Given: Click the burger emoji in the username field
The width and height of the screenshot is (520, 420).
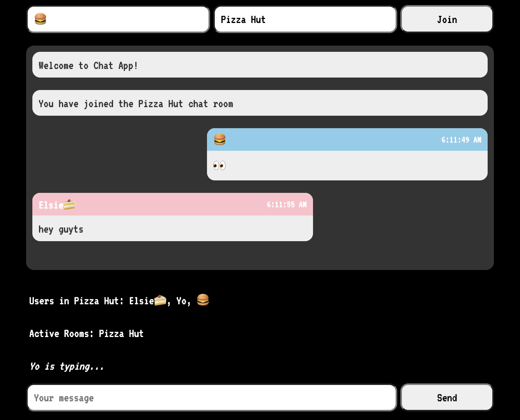Looking at the screenshot, I should click(x=41, y=18).
